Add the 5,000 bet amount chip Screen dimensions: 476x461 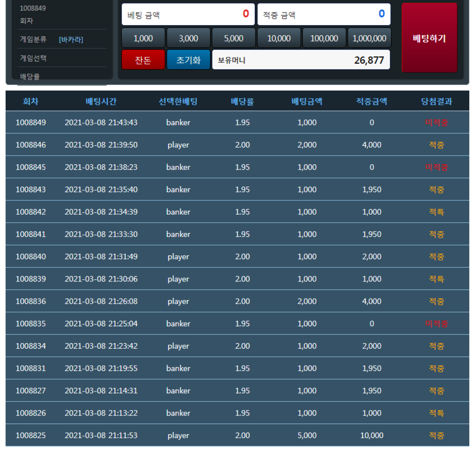(x=234, y=38)
